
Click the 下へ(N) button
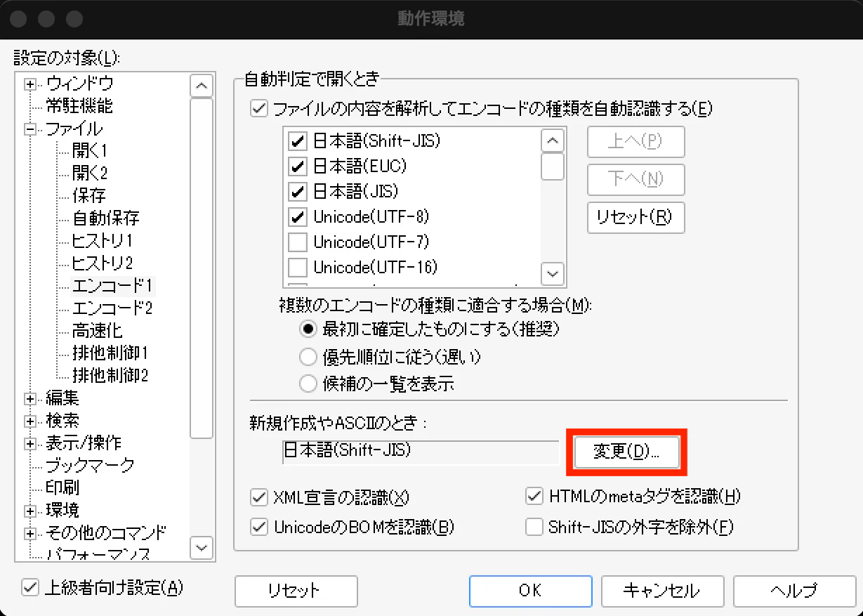click(x=635, y=179)
